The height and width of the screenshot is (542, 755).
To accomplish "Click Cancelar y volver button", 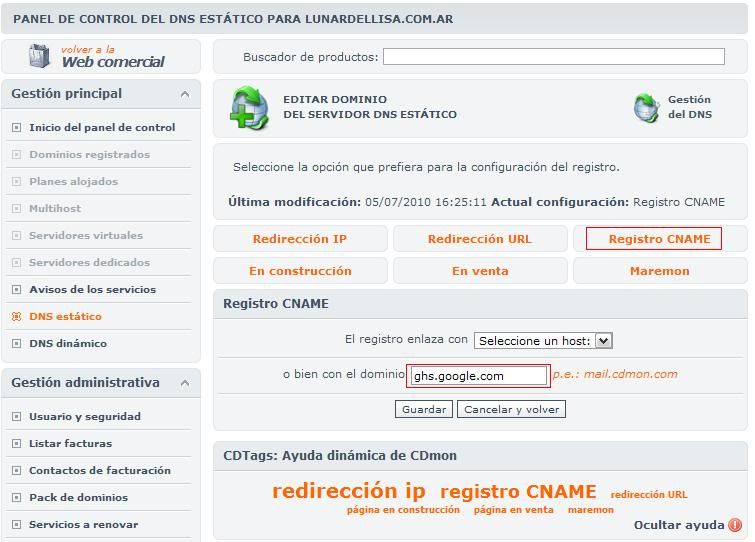I will (511, 409).
